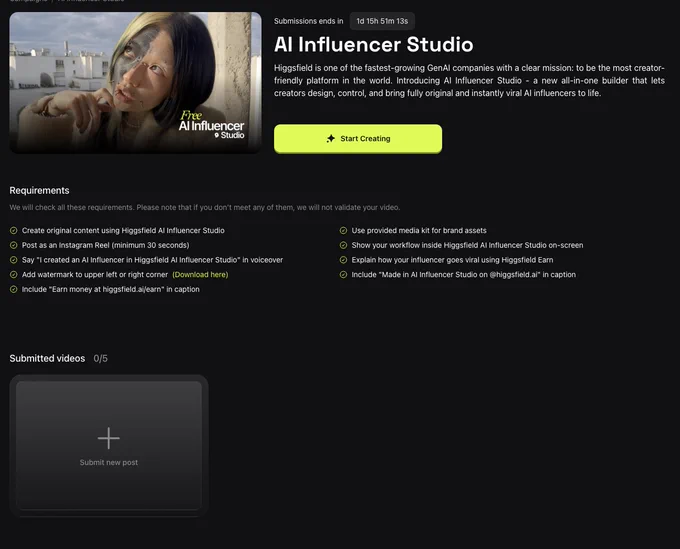Click the AI Influencer Studio page title

pos(373,45)
